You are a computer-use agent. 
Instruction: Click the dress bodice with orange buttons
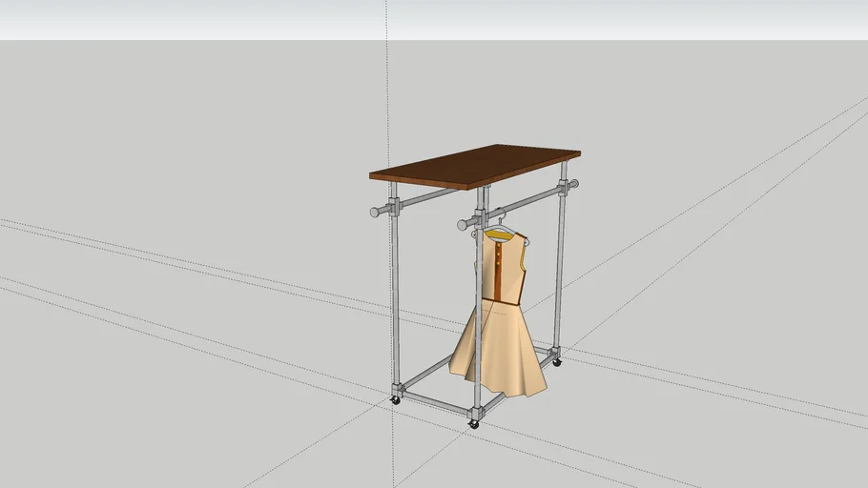point(503,267)
